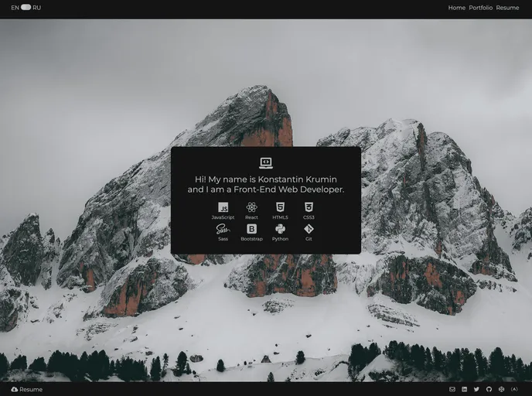Click the laptop code icon in the card
This screenshot has height=396, width=532.
[266, 163]
